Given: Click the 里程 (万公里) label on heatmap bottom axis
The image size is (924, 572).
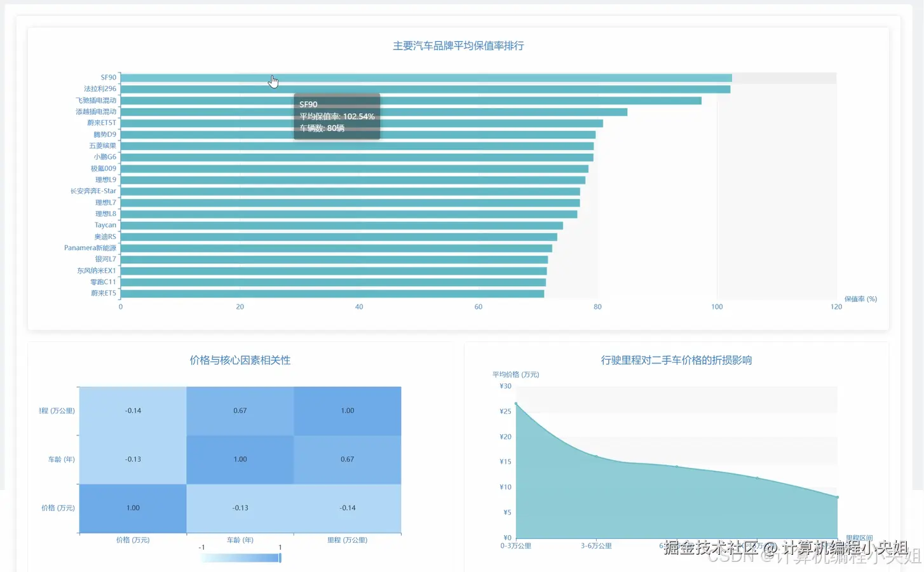Looking at the screenshot, I should [348, 540].
